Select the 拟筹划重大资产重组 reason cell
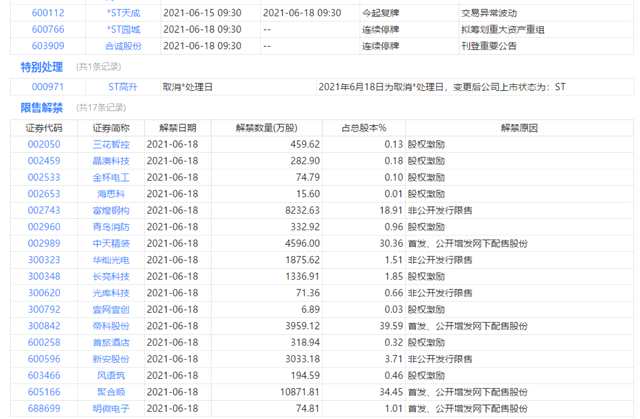The height and width of the screenshot is (419, 640). point(502,29)
